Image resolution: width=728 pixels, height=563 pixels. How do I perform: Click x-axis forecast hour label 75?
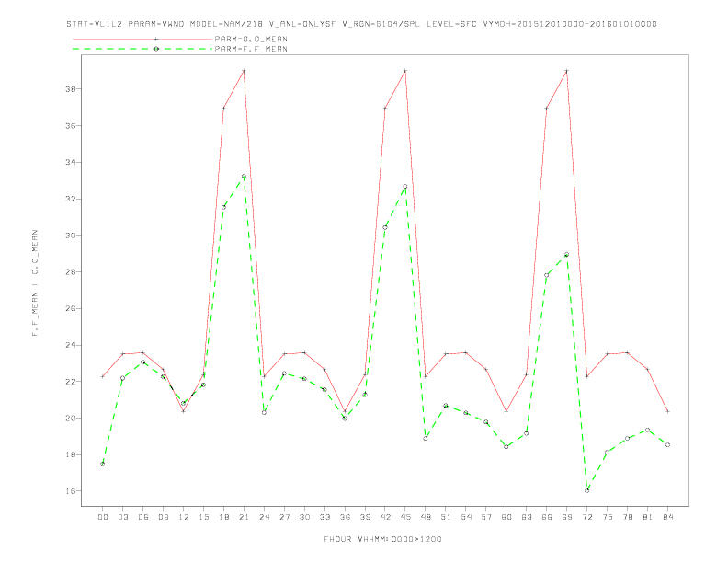point(608,517)
